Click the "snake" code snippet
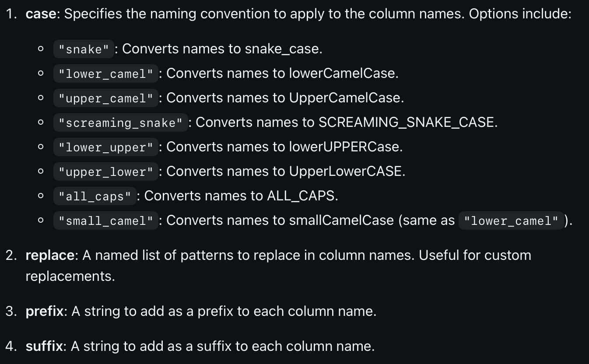Viewport: 589px width, 364px height. (84, 49)
